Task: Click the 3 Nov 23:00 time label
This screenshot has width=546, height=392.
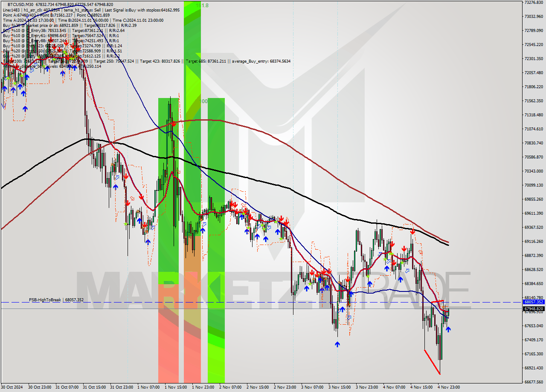Action: [367, 387]
